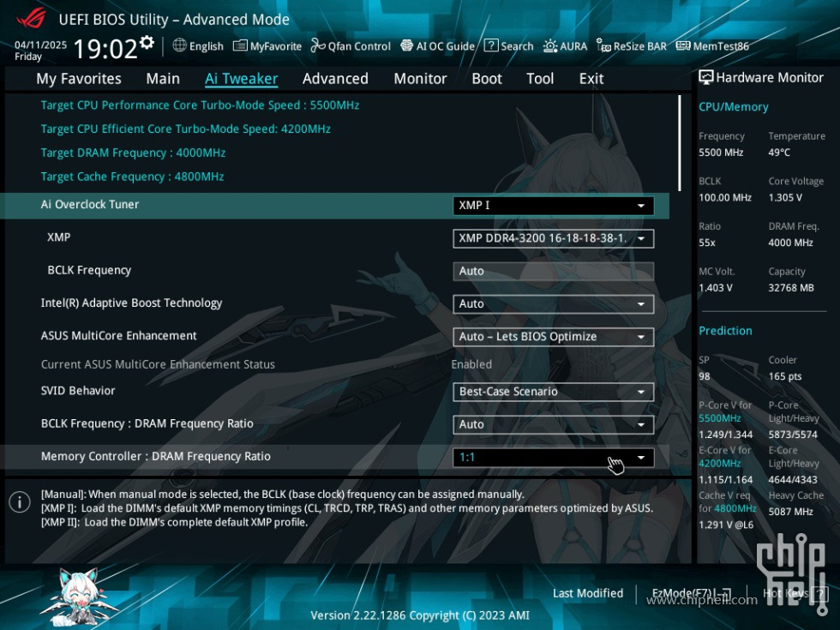Viewport: 840px width, 630px height.
Task: Click Target CPU Efficient Core Turbo-Mode Speed text
Action: [186, 129]
